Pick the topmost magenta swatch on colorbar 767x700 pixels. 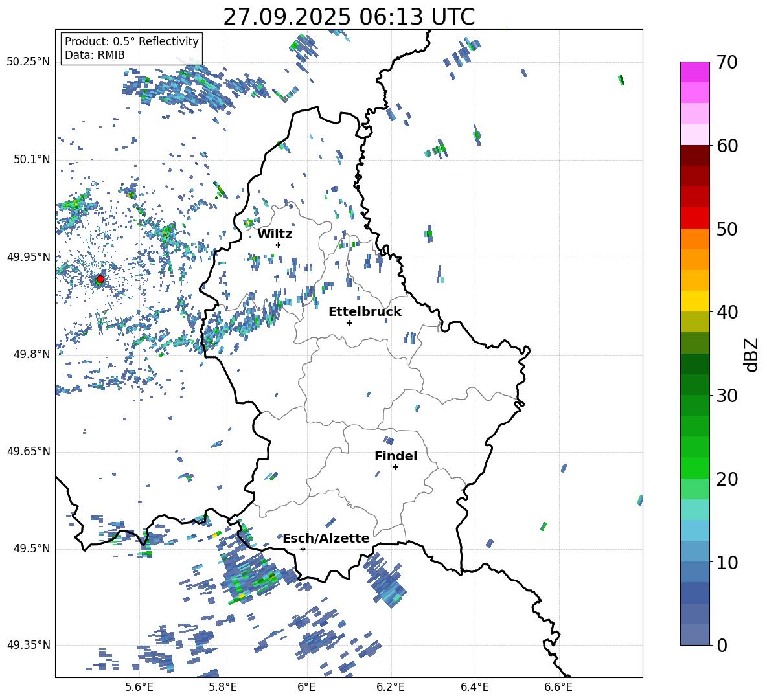695,72
